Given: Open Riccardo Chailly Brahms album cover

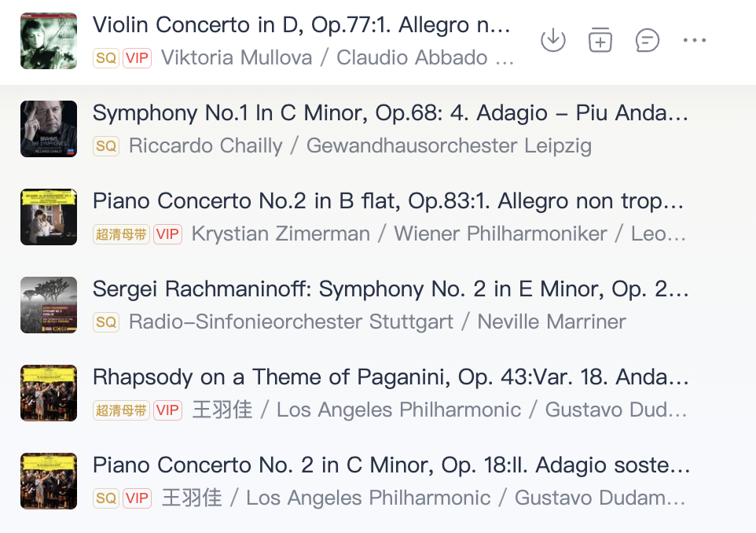Looking at the screenshot, I should 49,129.
